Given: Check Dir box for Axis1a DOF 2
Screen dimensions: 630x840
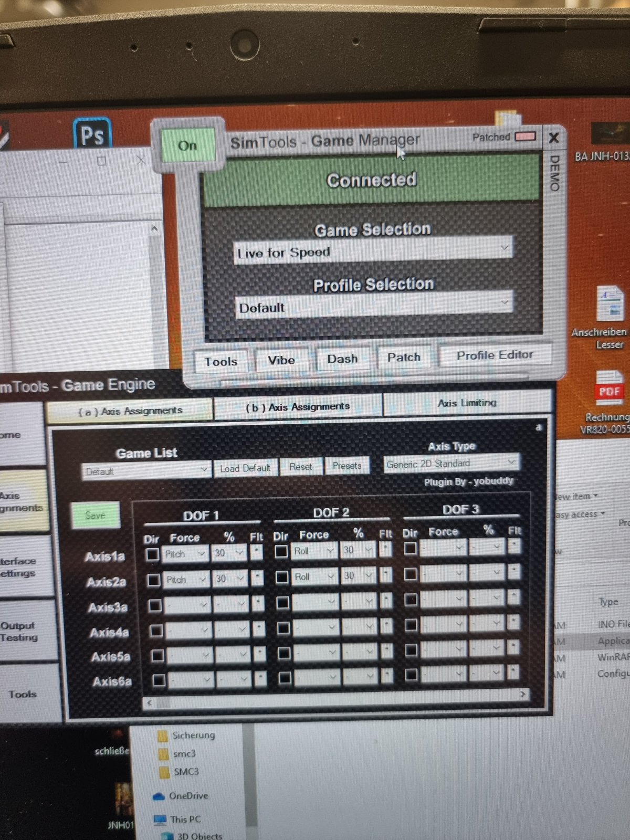Looking at the screenshot, I should 281,551.
